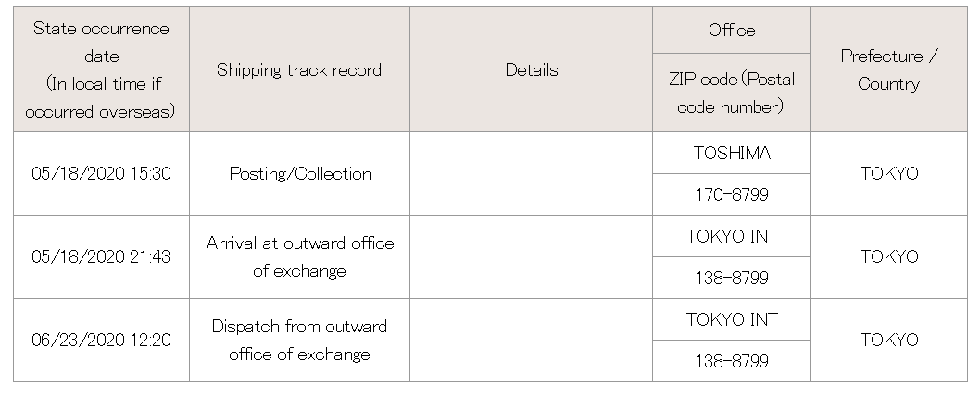Select 138-8799 ZIP in the dispatch row
This screenshot has width=980, height=398.
coord(732,360)
